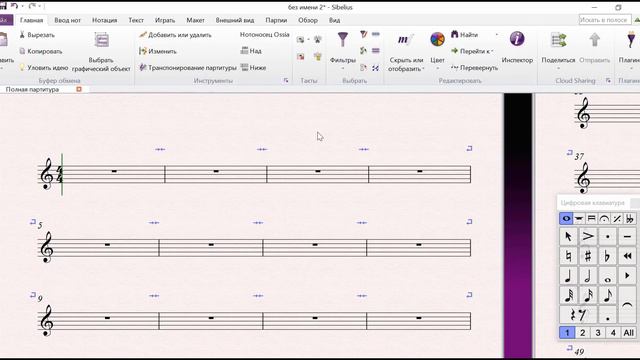Click the small red funnel icon beside Фильтры
Viewport: 640px width, 360px height.
pos(363,34)
